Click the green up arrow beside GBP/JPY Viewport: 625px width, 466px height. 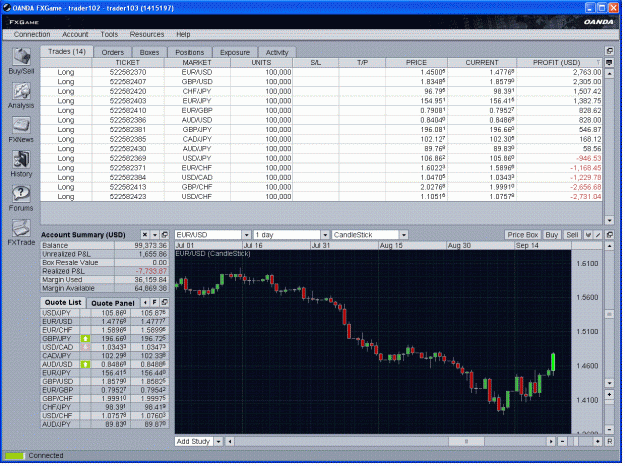coord(85,339)
